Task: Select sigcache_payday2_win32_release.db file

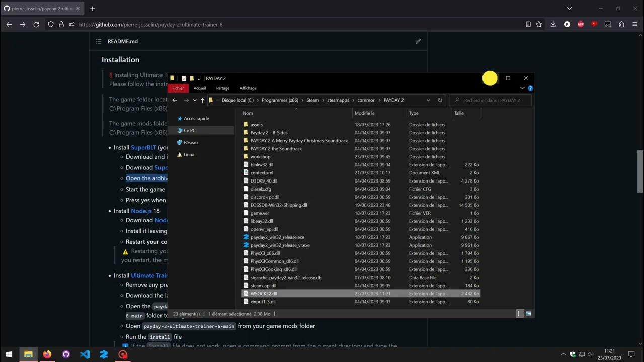Action: [x=286, y=278]
